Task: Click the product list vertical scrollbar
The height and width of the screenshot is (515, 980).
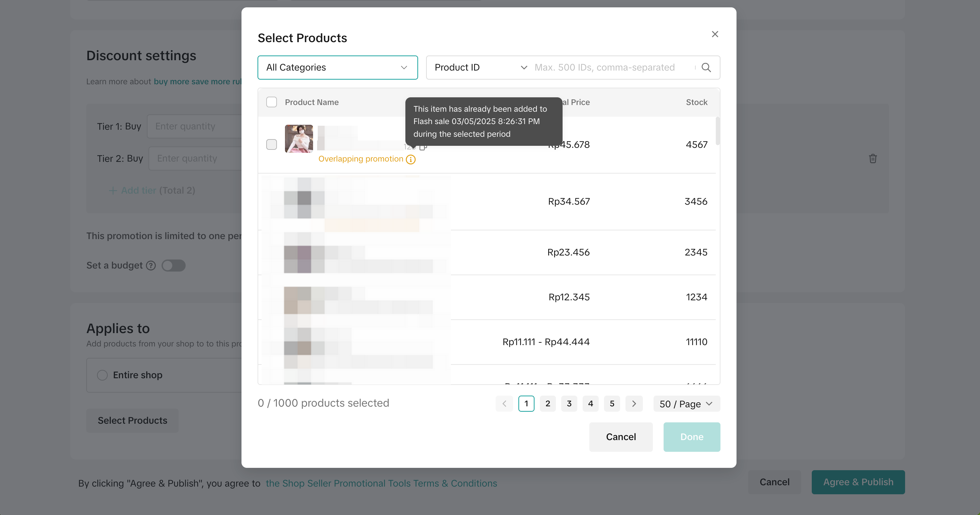Action: [717, 131]
